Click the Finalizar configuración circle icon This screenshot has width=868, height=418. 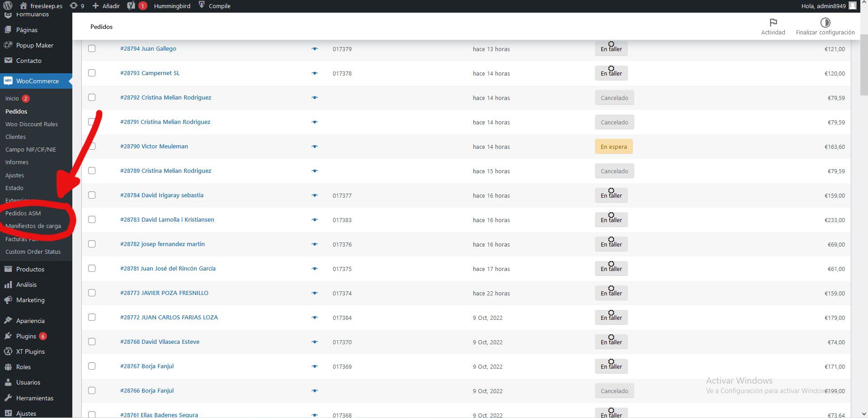coord(825,23)
